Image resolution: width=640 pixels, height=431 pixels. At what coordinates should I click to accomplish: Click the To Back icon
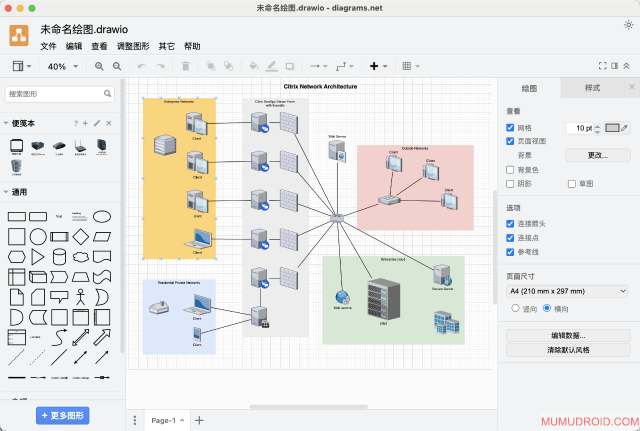point(229,66)
